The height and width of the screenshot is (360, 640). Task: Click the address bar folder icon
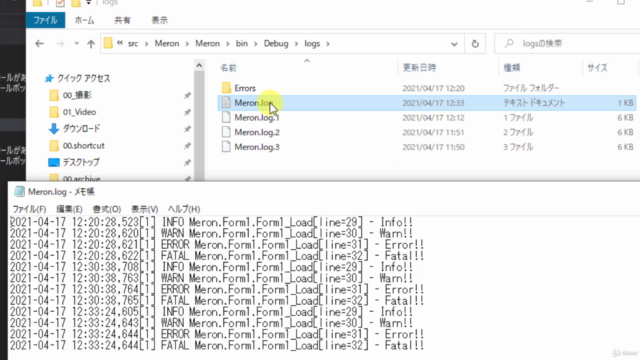coord(108,43)
